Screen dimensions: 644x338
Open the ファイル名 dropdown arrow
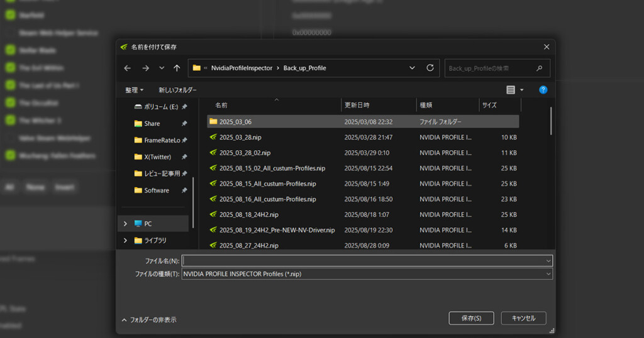point(548,261)
